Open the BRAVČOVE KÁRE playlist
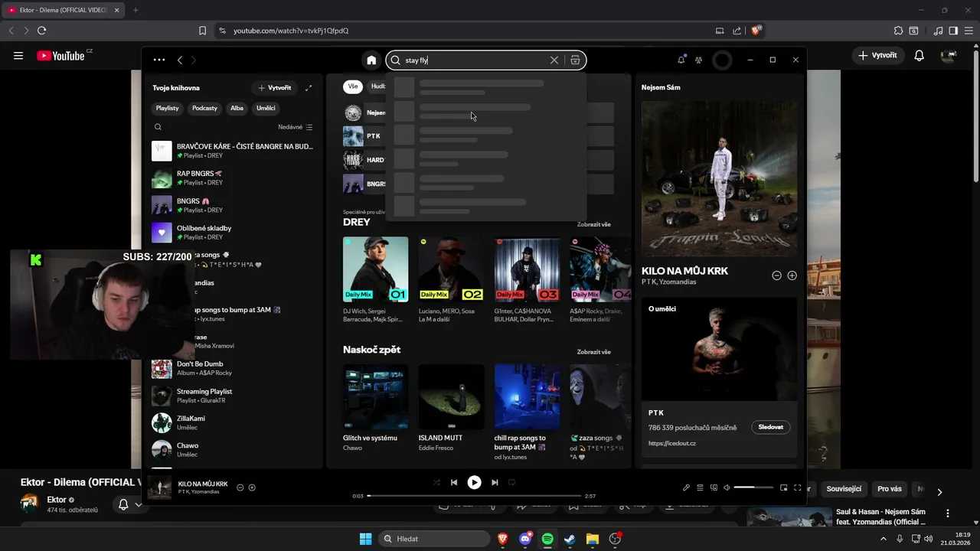The width and height of the screenshot is (980, 551). [x=233, y=151]
